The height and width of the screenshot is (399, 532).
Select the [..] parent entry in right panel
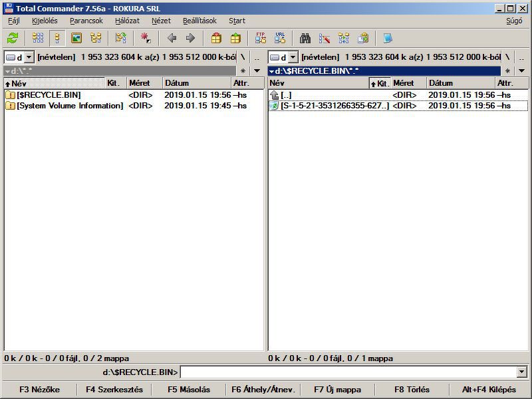(x=398, y=95)
